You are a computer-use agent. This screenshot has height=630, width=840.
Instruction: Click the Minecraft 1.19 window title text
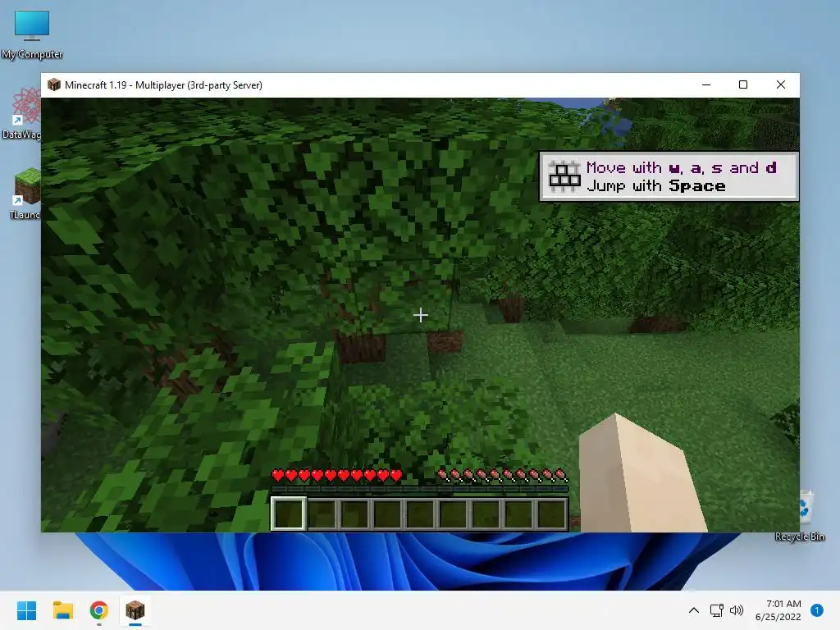pos(163,85)
